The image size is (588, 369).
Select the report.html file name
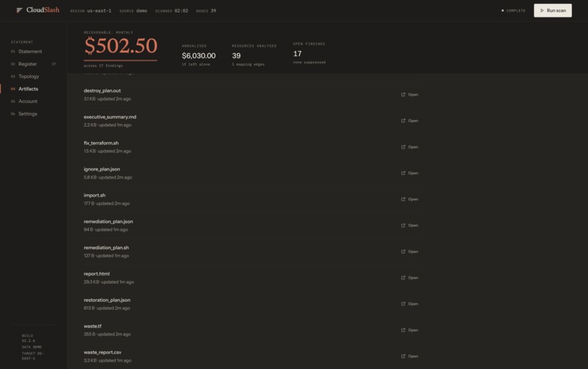[96, 273]
